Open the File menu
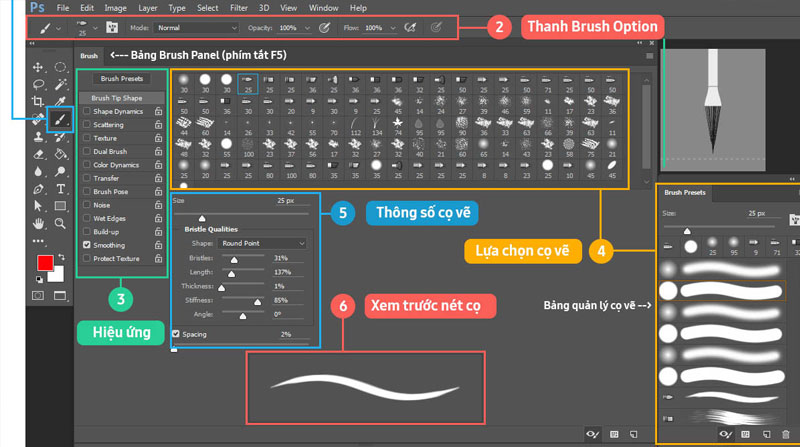 [63, 8]
